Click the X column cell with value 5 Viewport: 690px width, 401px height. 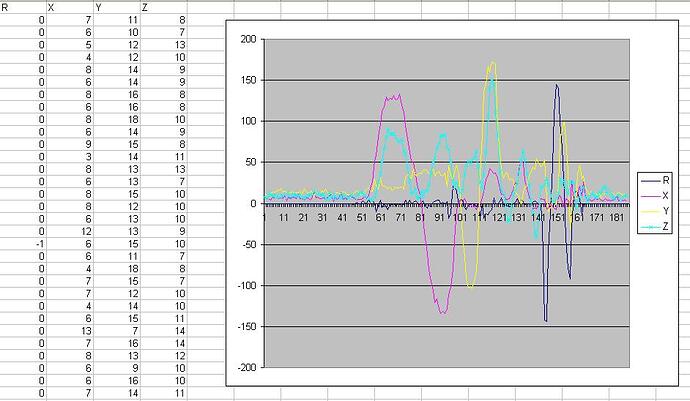(70, 45)
